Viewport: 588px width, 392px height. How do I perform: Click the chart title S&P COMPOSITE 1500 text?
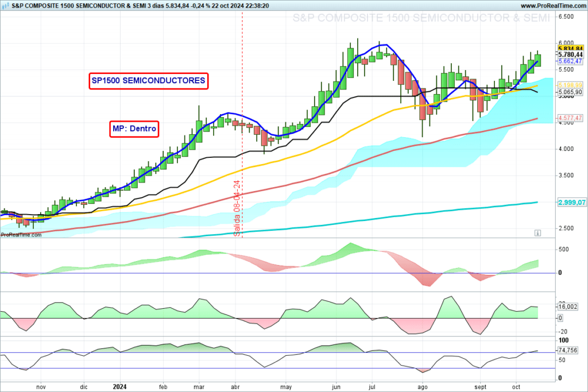pos(80,5)
